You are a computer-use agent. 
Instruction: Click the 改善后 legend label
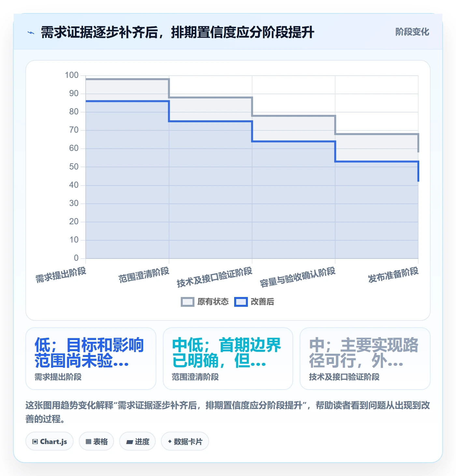(262, 302)
